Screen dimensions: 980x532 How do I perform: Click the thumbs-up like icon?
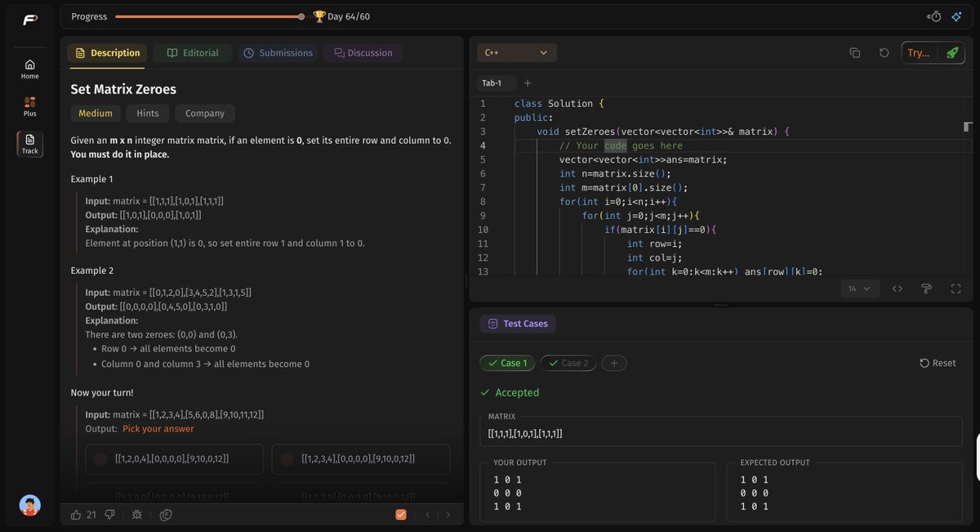(x=76, y=515)
